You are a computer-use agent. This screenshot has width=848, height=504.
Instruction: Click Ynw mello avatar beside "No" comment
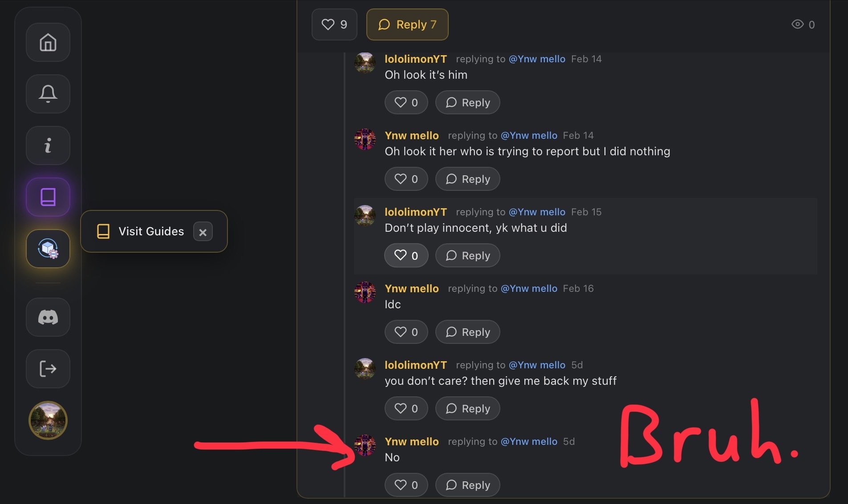[365, 446]
